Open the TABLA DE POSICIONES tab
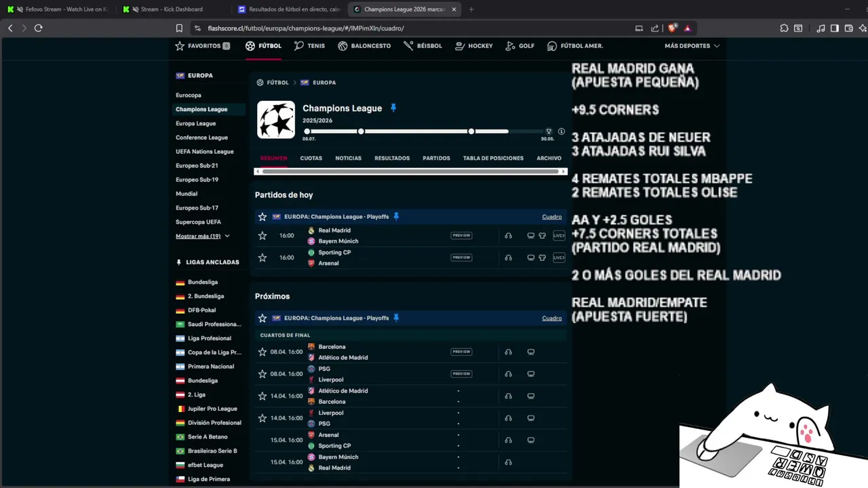Screen dimensions: 868x488 [493, 158]
